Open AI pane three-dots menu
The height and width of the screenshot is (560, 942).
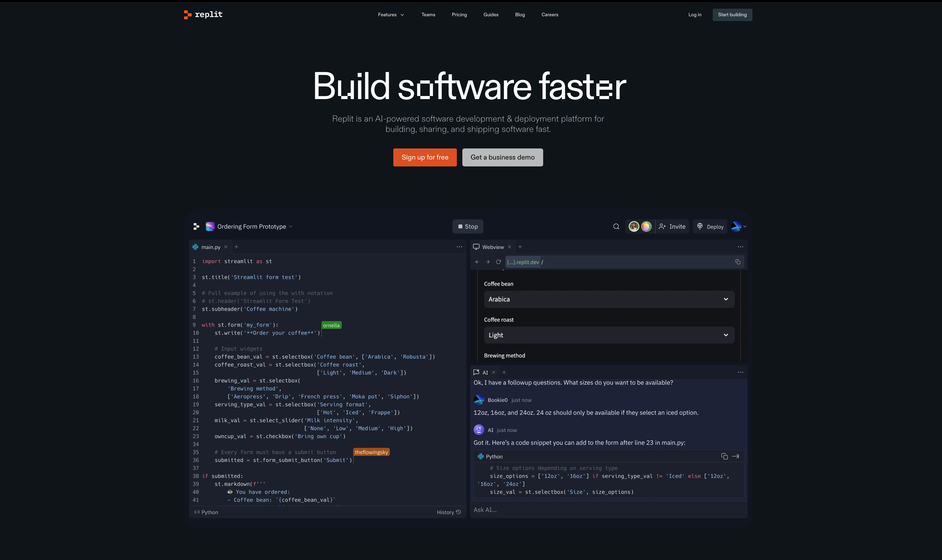pyautogui.click(x=740, y=373)
